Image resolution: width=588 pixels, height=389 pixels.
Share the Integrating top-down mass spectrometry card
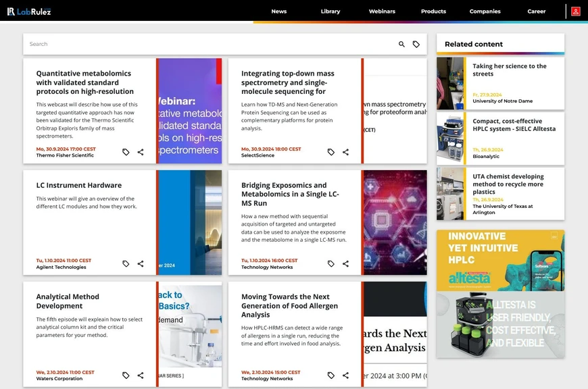point(346,152)
